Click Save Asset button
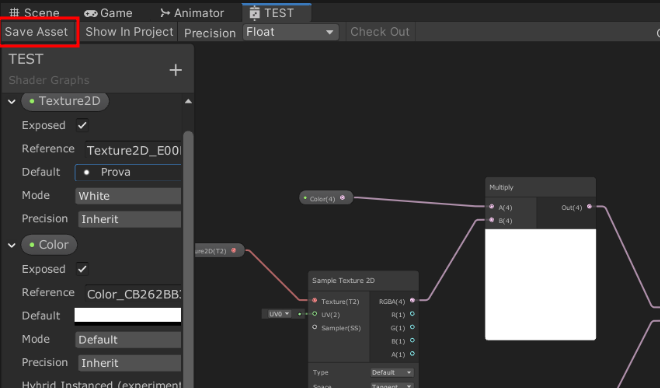Image resolution: width=660 pixels, height=388 pixels. click(x=37, y=32)
